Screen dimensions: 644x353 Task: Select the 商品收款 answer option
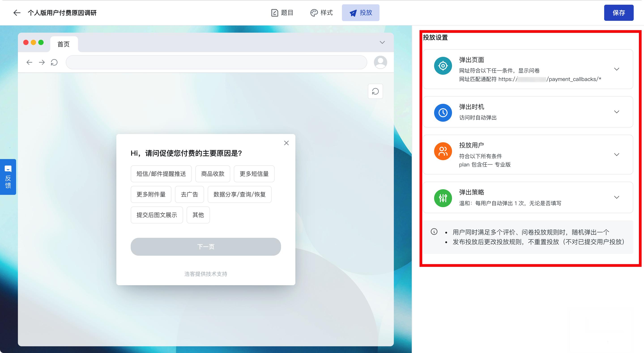pos(213,174)
